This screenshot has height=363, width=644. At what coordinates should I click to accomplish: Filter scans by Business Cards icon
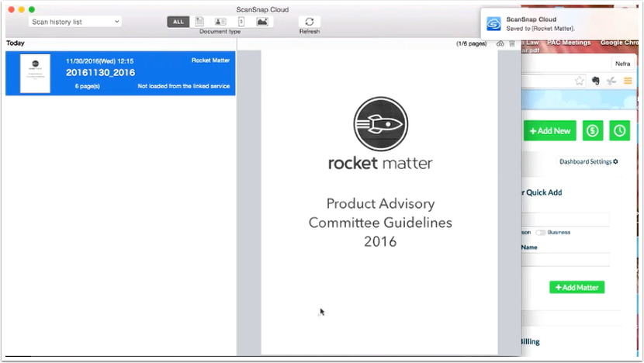(220, 22)
